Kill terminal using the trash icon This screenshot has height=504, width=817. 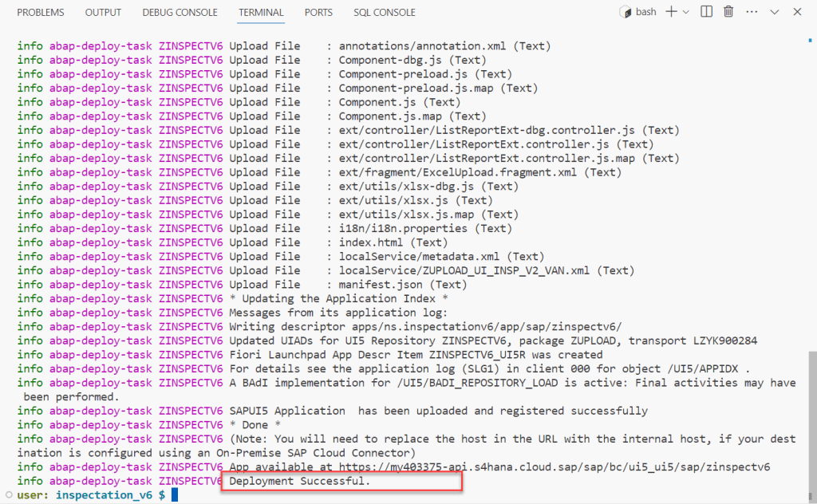728,12
